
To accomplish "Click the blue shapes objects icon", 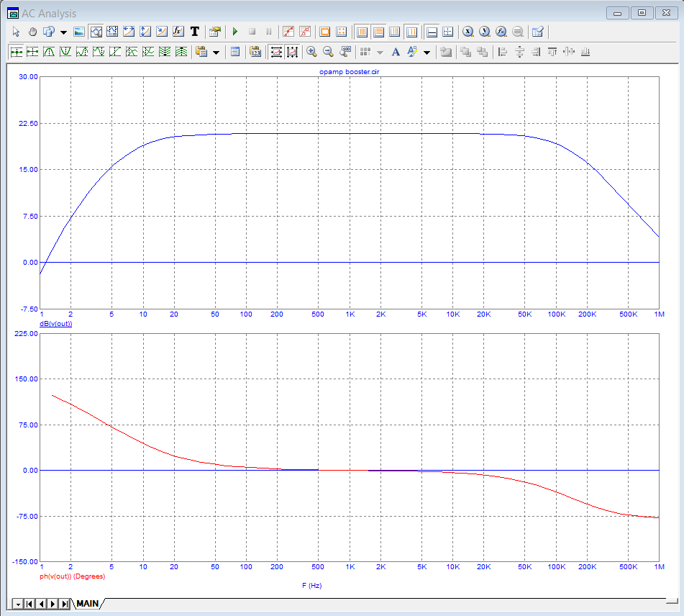I will click(x=49, y=32).
